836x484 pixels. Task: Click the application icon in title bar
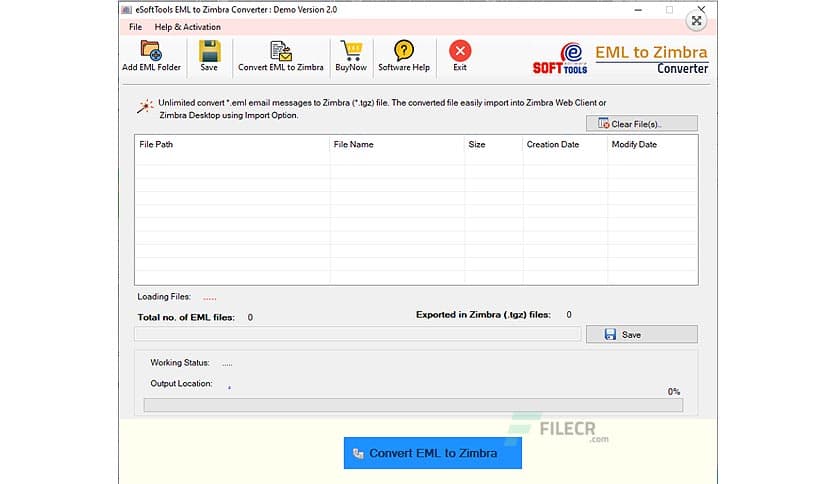[126, 10]
